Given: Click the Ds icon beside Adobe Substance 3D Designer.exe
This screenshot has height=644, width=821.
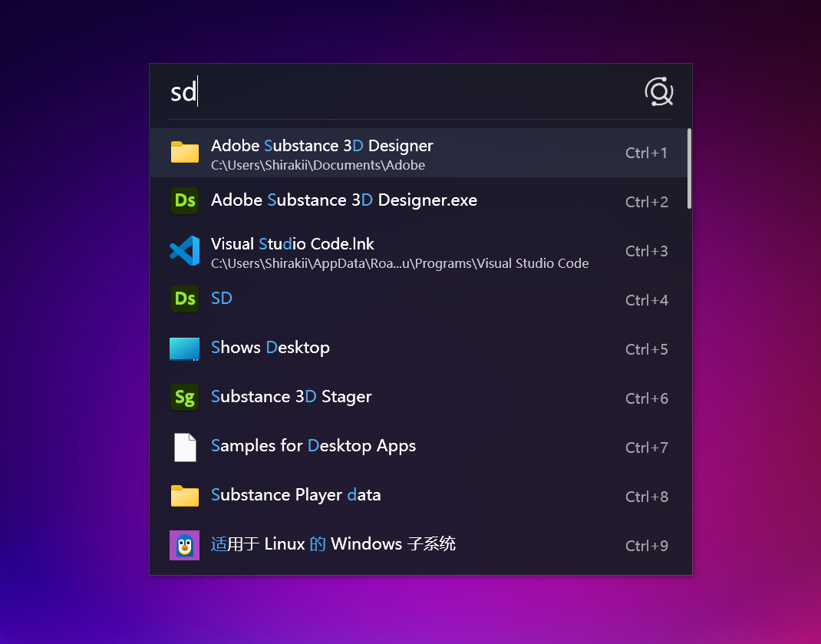Looking at the screenshot, I should point(184,201).
